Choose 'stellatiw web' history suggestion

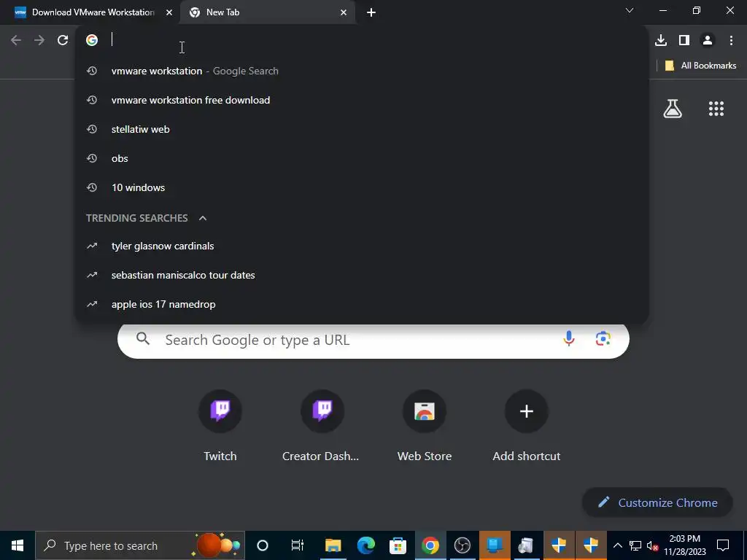coord(362,129)
